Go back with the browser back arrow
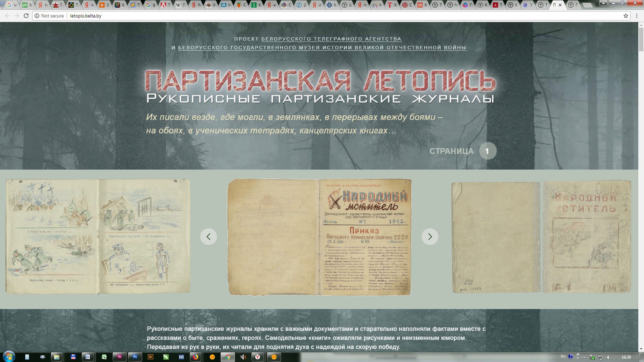The height and width of the screenshot is (362, 644). pos(7,16)
